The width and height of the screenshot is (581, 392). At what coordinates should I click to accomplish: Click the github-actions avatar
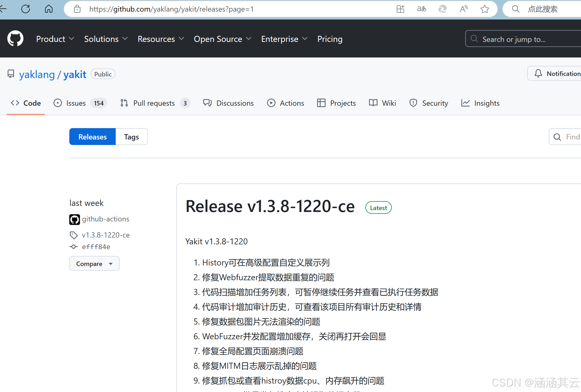(x=75, y=219)
